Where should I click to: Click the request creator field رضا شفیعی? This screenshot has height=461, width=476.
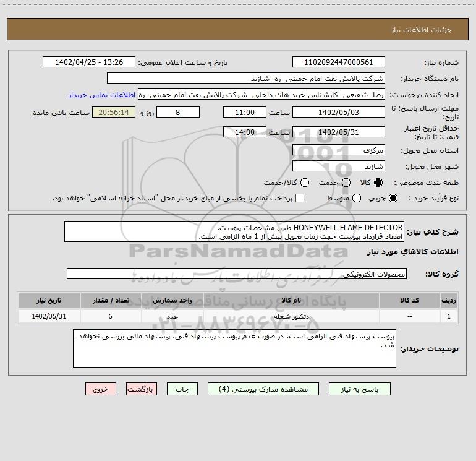point(261,95)
